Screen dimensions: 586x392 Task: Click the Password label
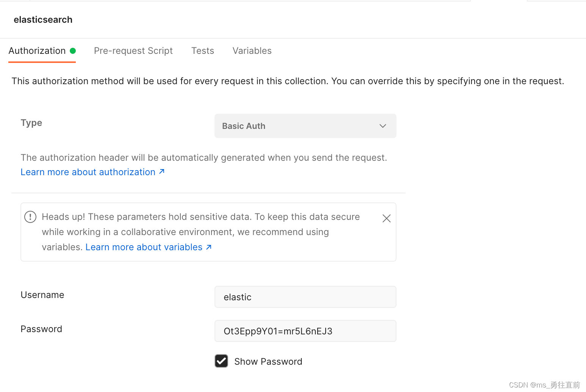pyautogui.click(x=41, y=329)
